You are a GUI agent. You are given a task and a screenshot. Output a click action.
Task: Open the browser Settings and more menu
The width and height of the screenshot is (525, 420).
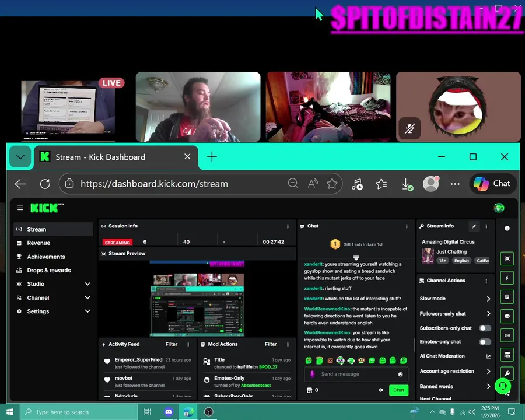(455, 184)
